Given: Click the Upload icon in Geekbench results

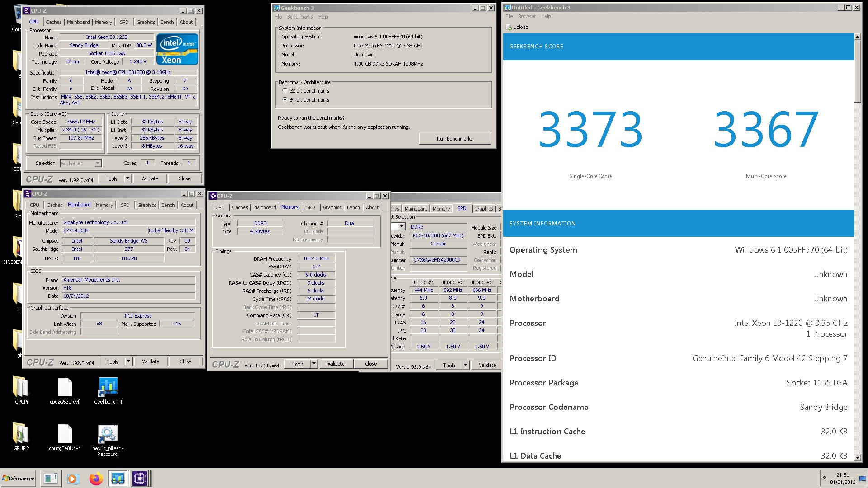Looking at the screenshot, I should [509, 27].
